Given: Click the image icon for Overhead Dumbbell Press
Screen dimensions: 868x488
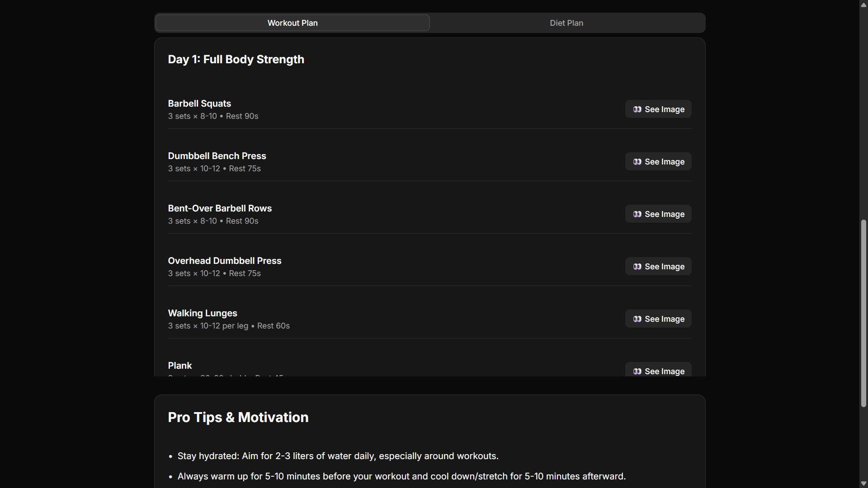Looking at the screenshot, I should pyautogui.click(x=637, y=267).
